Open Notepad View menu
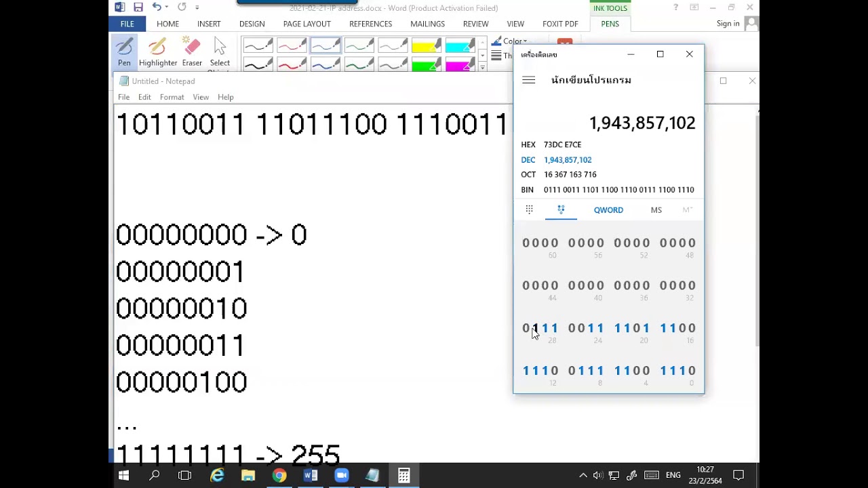Screen dimensions: 868x488 point(201,97)
